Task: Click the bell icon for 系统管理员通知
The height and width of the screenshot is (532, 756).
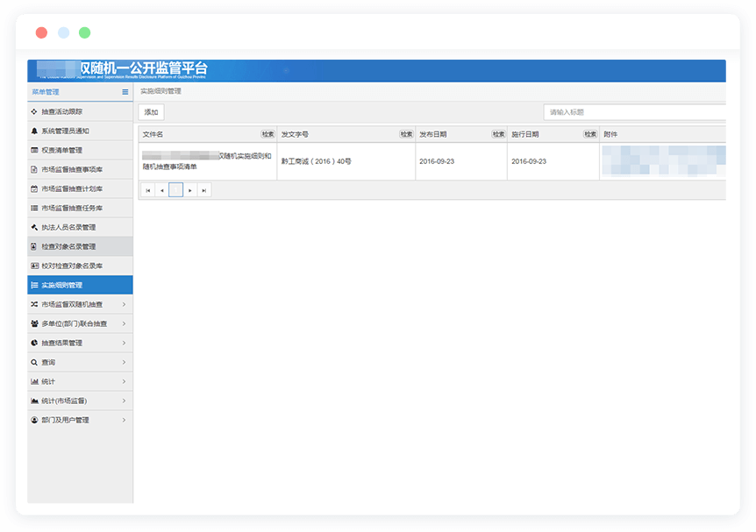Action: [34, 131]
